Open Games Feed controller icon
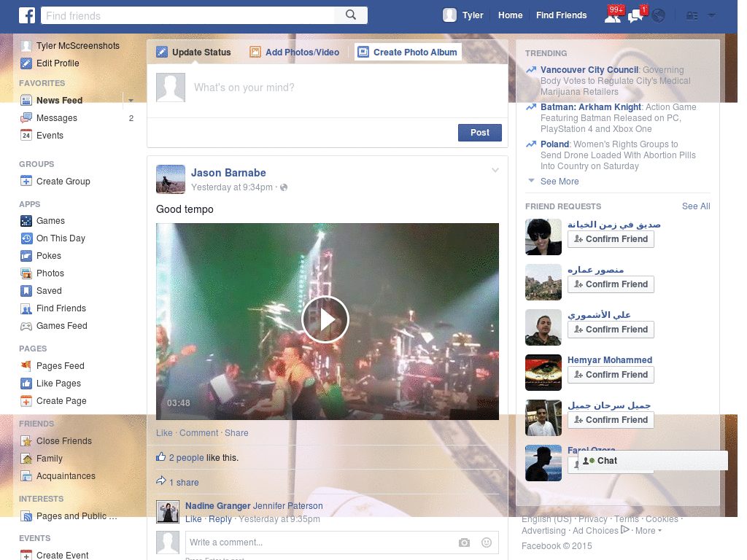 pos(26,326)
